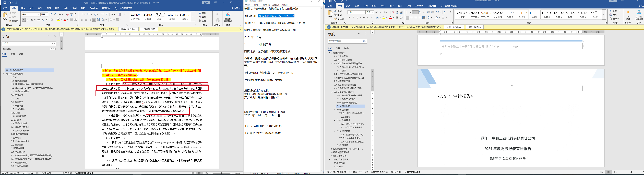Click paragraph shading bucket icon in left Word
Image resolution: width=644 pixels, height=175 pixels.
111,19
